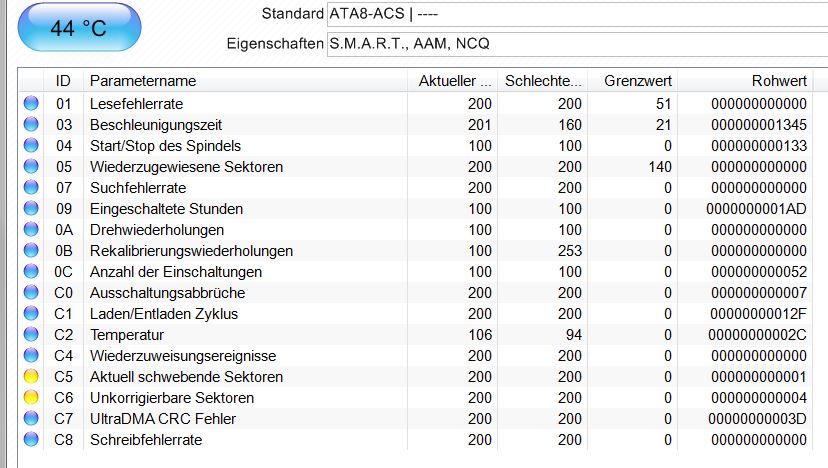Viewport: 828px width, 468px height.
Task: Click the blue status icon beside Lesefehlerrate
Action: (30, 103)
